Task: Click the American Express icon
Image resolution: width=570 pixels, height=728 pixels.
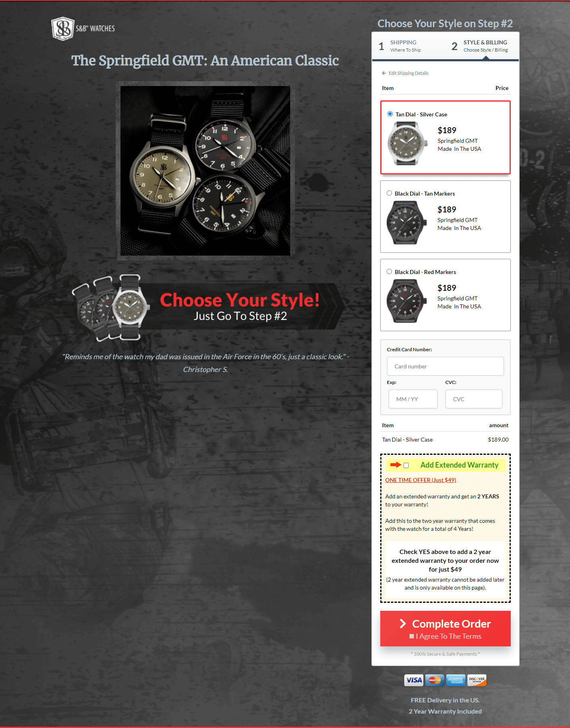Action: (x=456, y=680)
